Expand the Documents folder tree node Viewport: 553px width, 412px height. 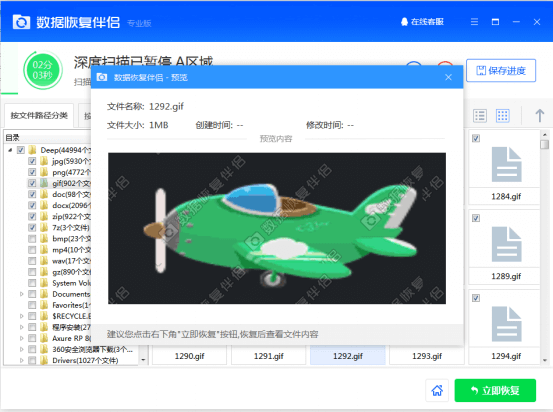22,294
